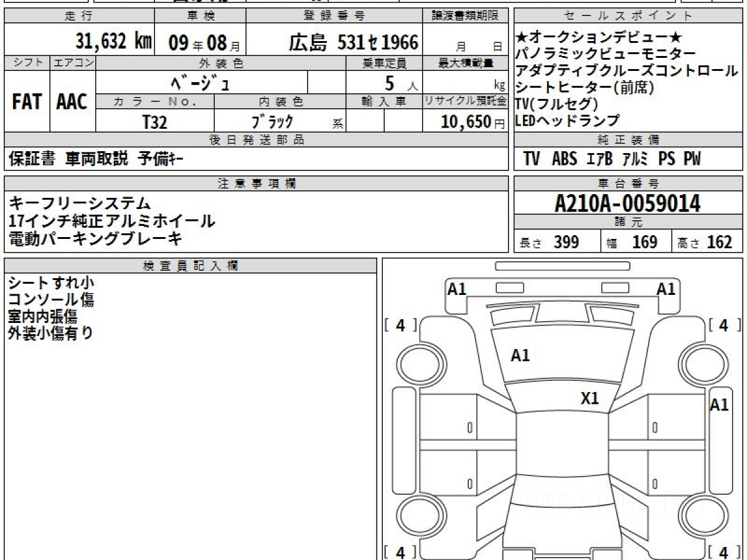The width and height of the screenshot is (747, 560).
Task: Click the registration number 広島 531せ1966
Action: point(353,42)
